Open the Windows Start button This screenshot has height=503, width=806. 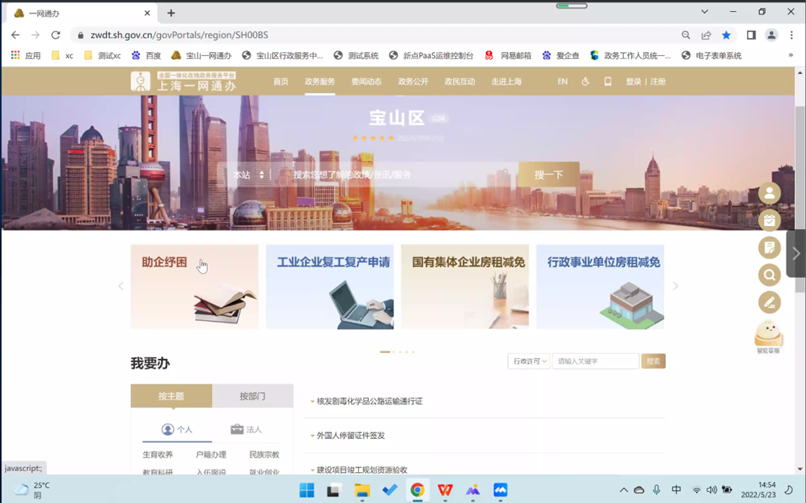[x=307, y=490]
